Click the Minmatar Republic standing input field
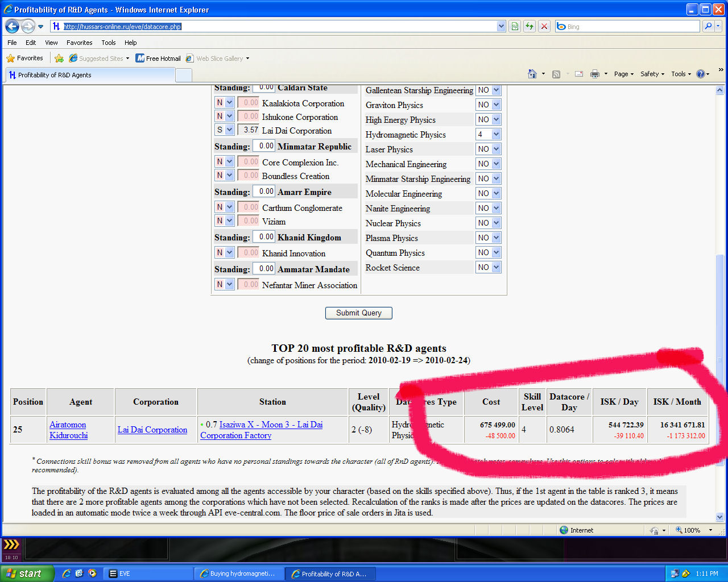 click(x=264, y=146)
